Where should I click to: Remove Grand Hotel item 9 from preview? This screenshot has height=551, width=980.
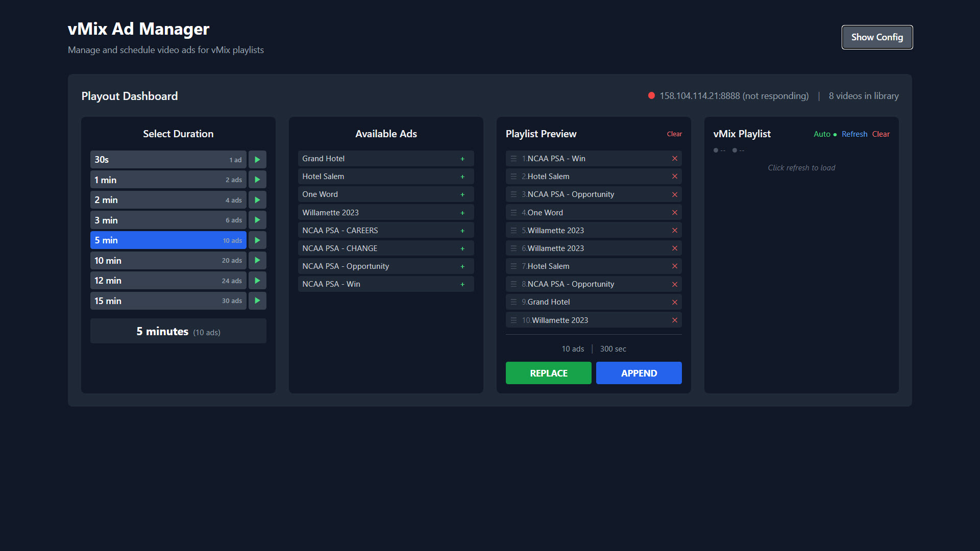pos(674,302)
